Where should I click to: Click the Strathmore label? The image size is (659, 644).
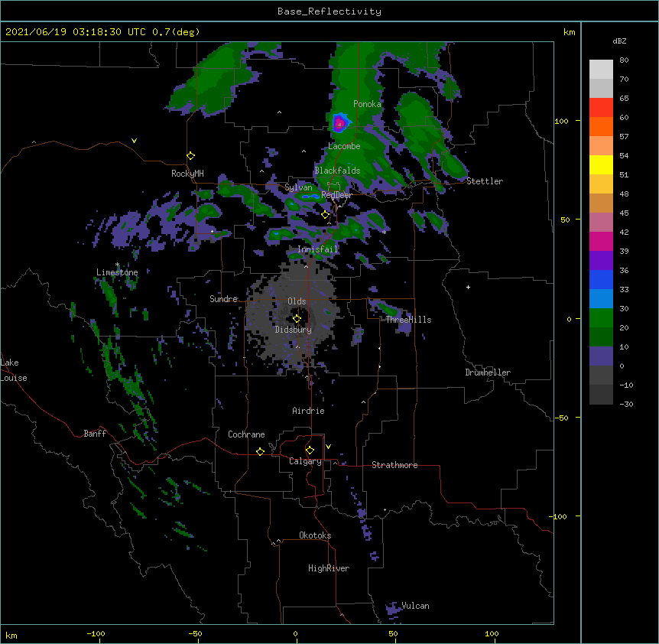coord(394,465)
